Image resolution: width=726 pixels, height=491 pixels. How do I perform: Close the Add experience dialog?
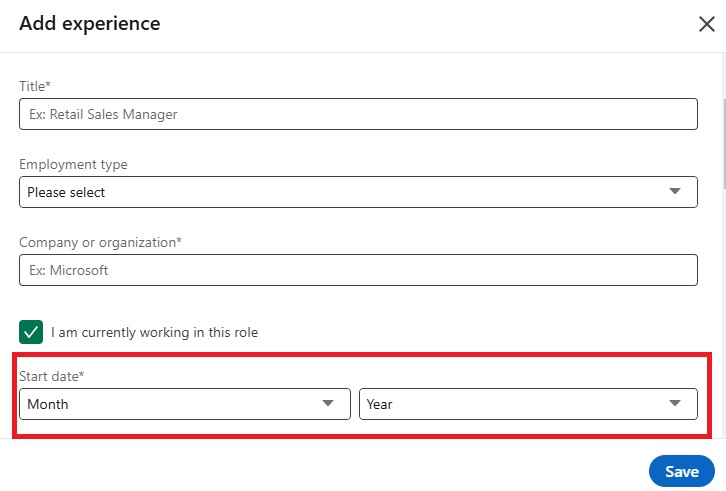pyautogui.click(x=707, y=24)
